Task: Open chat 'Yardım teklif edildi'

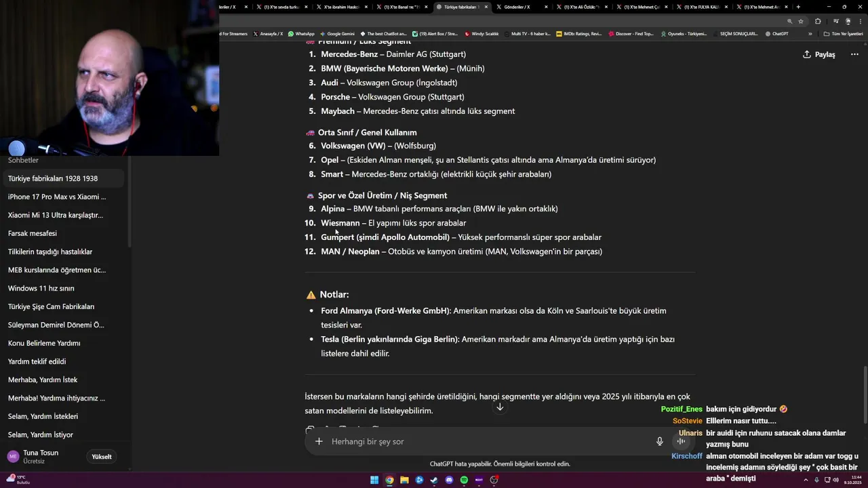Action: click(62, 361)
